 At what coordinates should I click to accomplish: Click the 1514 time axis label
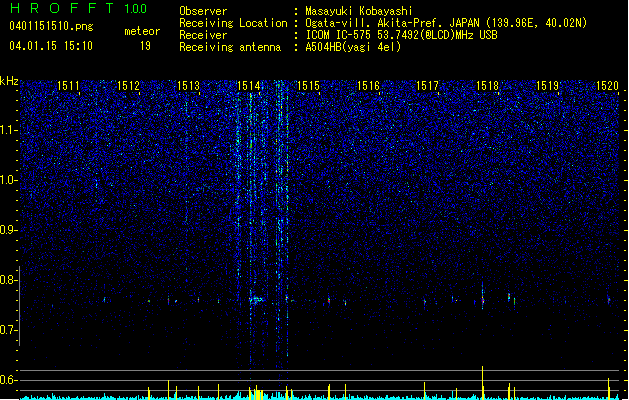tap(248, 86)
